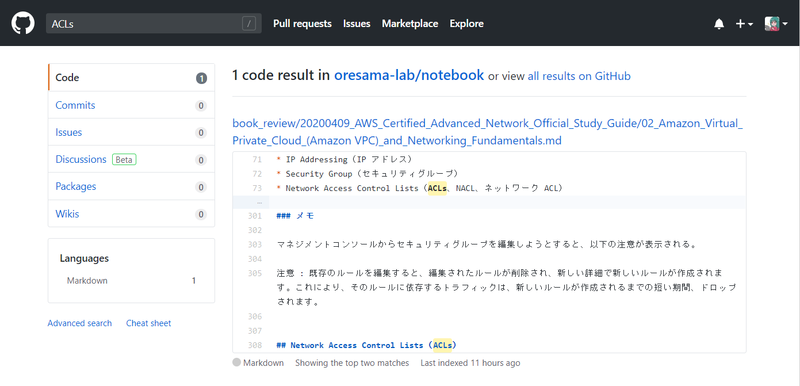Viewport: 800px width, 386px height.
Task: Go to Pull requests
Action: 302,23
